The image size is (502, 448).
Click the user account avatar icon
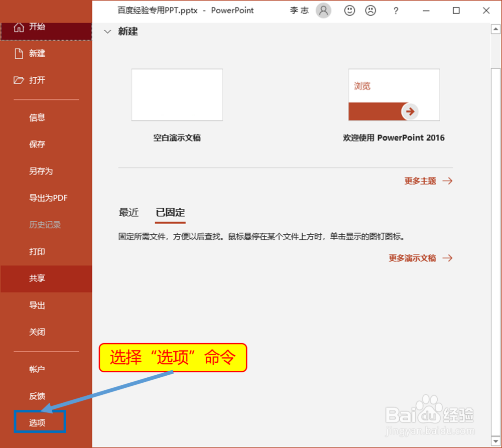tap(323, 11)
